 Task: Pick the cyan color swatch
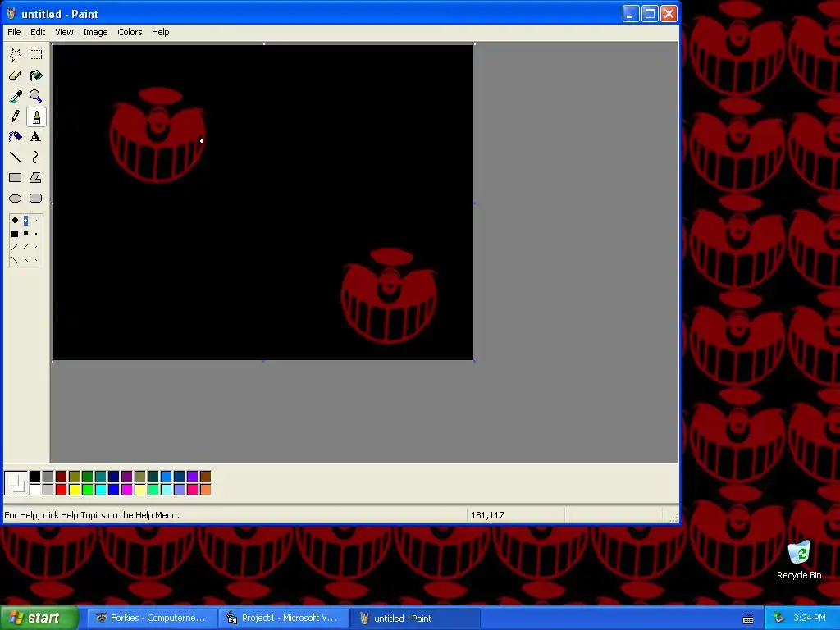101,489
